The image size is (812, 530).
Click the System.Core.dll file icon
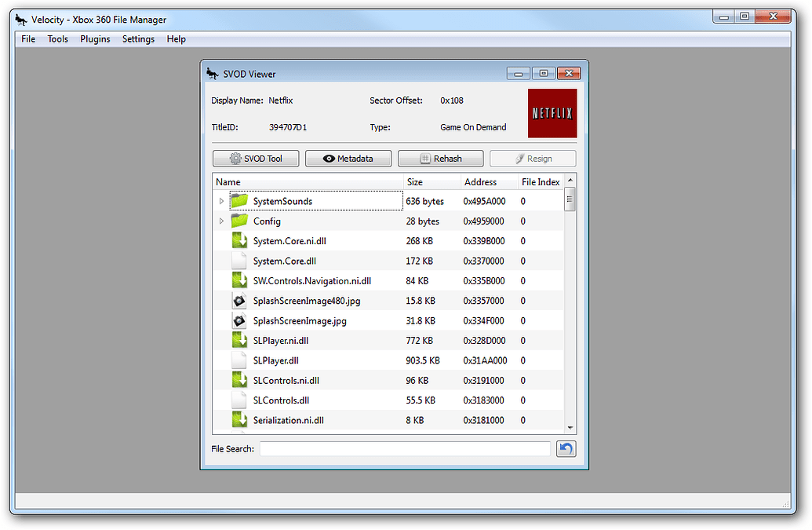239,261
